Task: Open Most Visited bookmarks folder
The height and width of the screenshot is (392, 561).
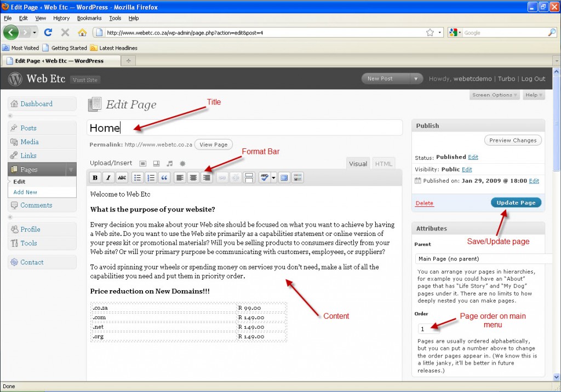Action: pos(20,48)
